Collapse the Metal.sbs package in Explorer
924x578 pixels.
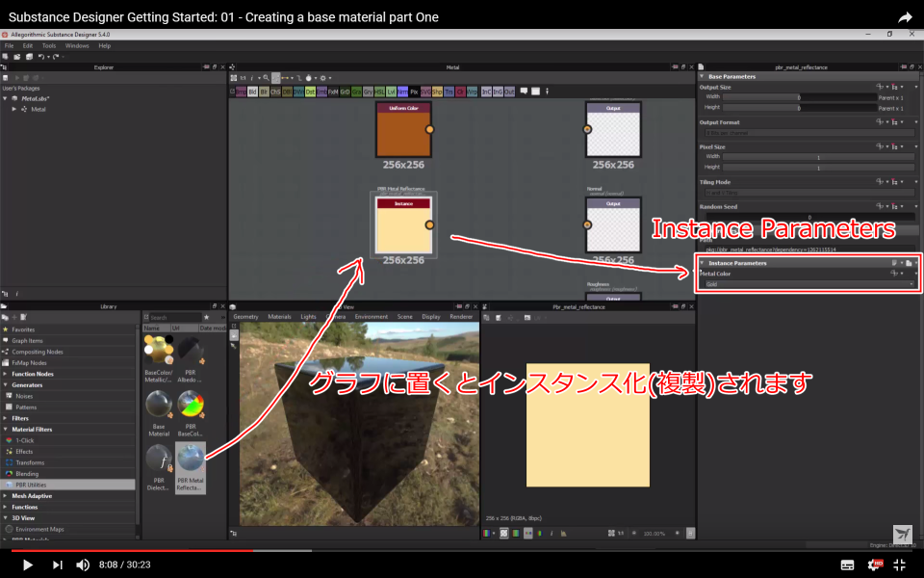[x=6, y=98]
